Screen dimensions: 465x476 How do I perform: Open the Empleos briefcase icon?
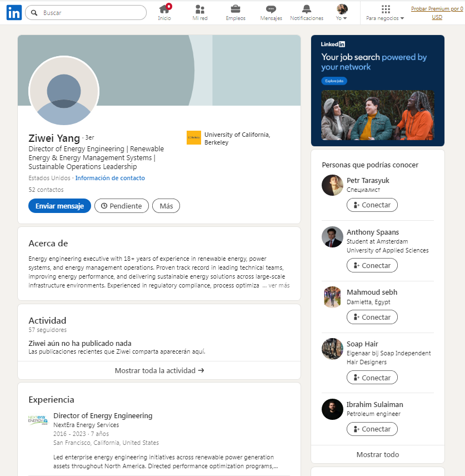point(236,9)
